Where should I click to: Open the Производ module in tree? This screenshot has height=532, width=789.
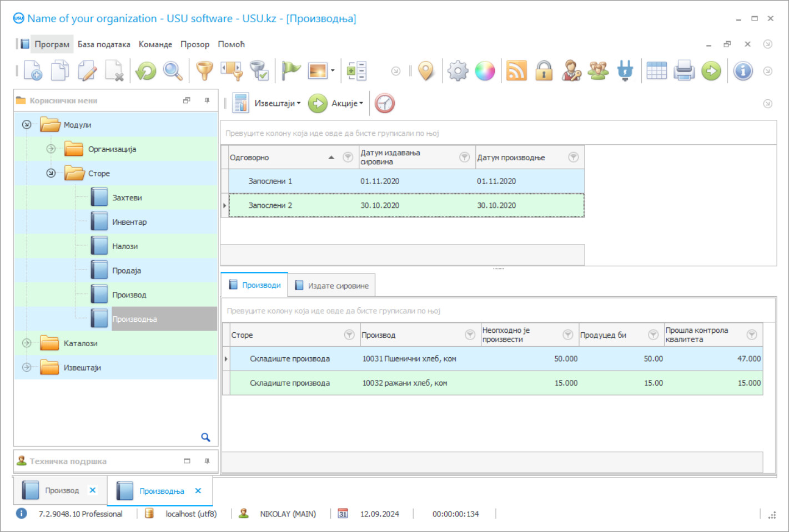pyautogui.click(x=129, y=295)
